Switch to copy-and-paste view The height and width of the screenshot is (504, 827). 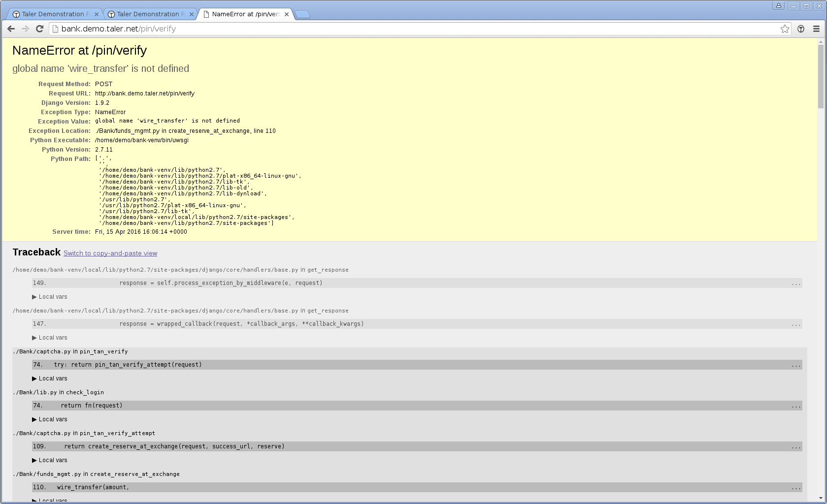pos(110,253)
